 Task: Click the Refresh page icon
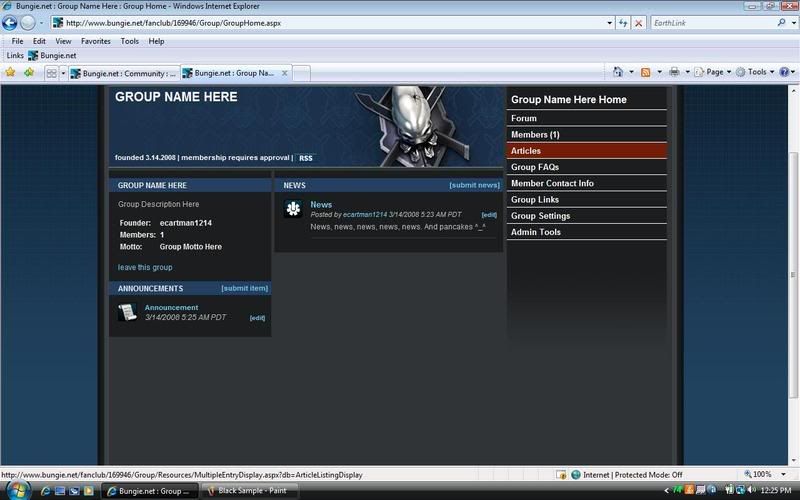point(623,22)
